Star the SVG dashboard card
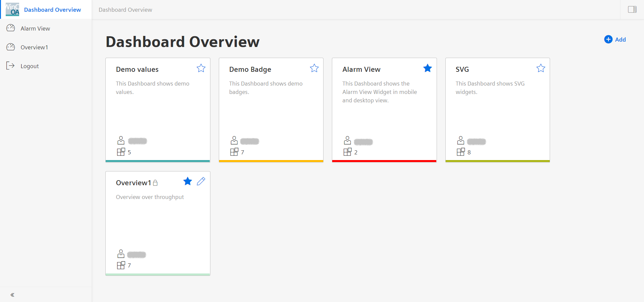The height and width of the screenshot is (302, 644). (541, 68)
